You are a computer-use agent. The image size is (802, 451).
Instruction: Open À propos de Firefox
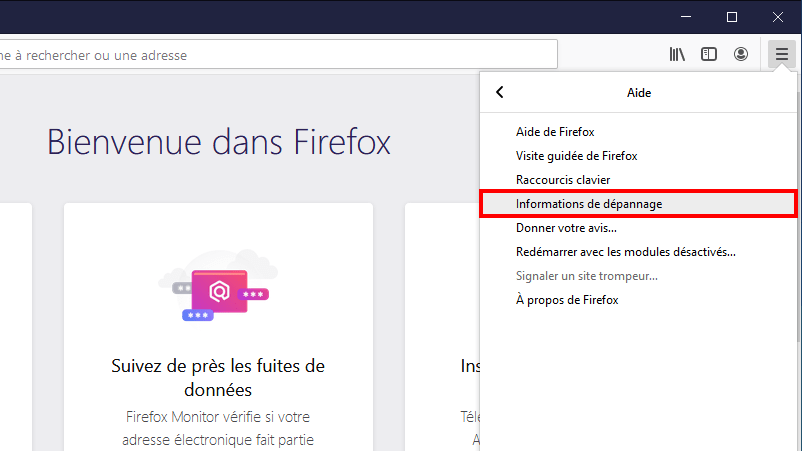point(638,300)
